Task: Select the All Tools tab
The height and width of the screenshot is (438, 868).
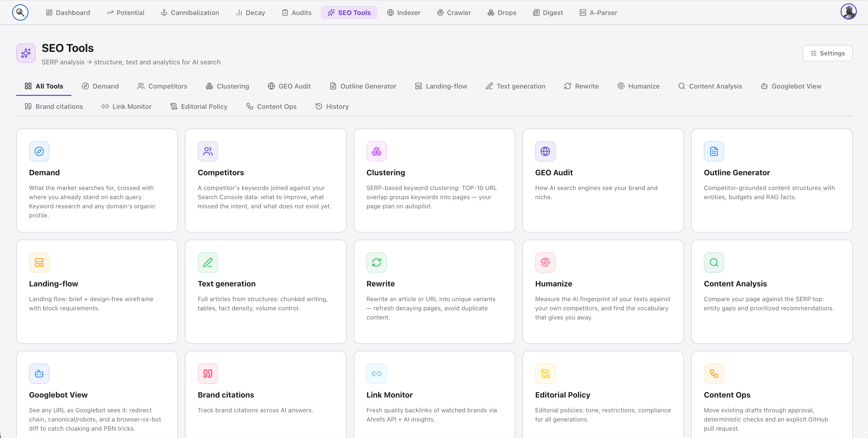Action: (x=44, y=86)
